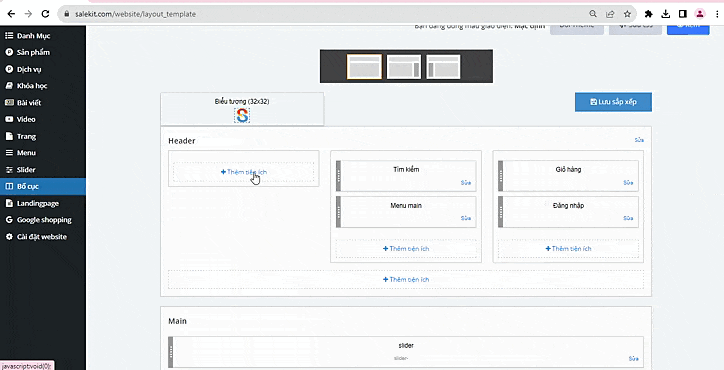724x370 pixels.
Task: Select Bố cục in the sidebar
Action: (42, 187)
